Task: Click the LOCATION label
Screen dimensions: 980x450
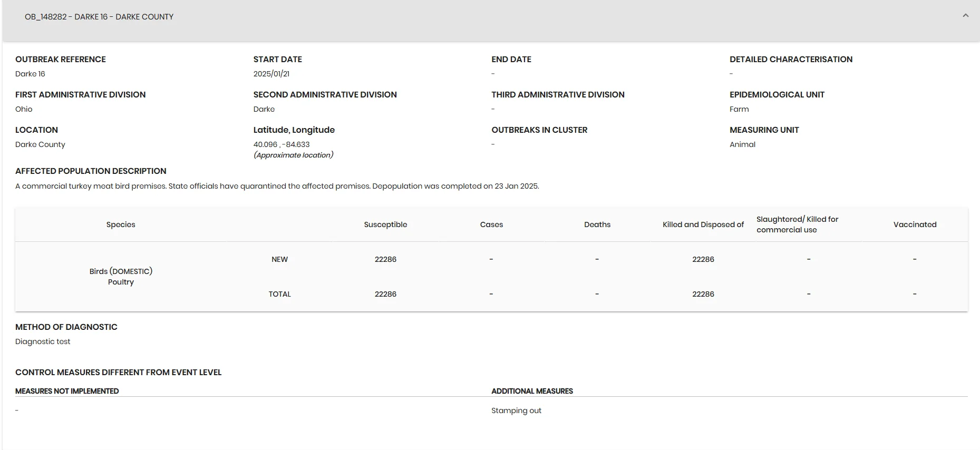Action: (36, 130)
